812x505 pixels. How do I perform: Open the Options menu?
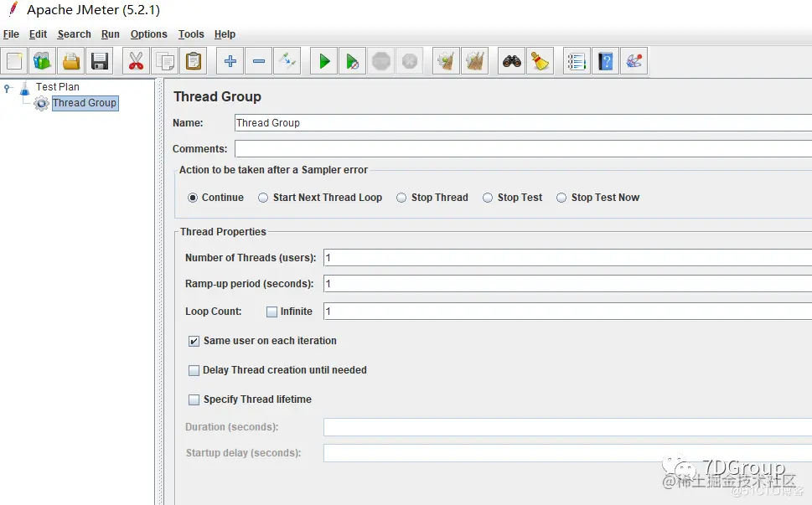pos(148,34)
